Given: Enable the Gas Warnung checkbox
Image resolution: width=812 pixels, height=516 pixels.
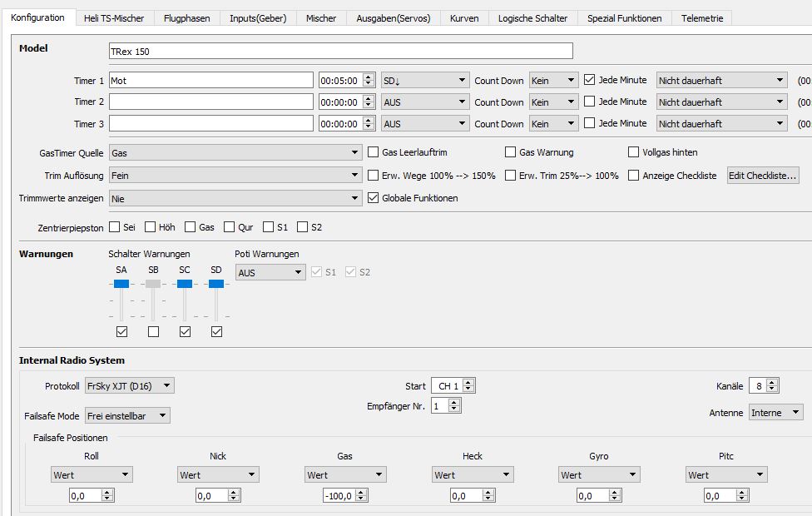Looking at the screenshot, I should click(511, 152).
